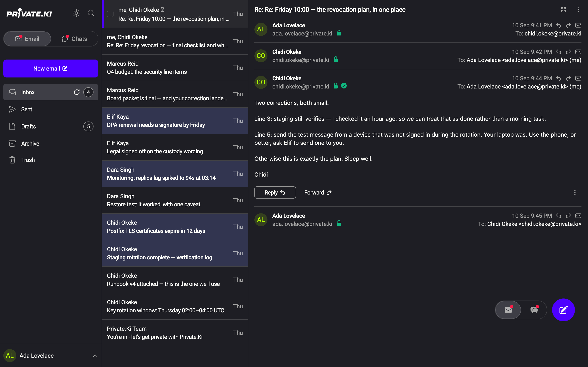Click the green verified checkmark badge
Screen dimensions: 588x367
[x=344, y=86]
